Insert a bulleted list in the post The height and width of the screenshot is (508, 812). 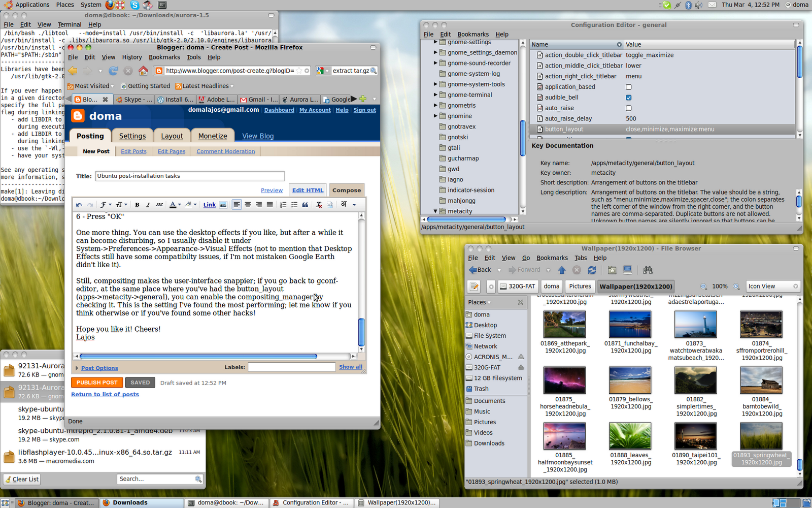(294, 205)
